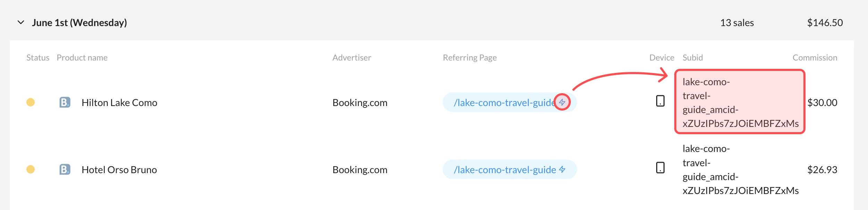Screen dimensions: 868x210
Task: Click the Hilton Lake Como product name
Action: coord(119,103)
